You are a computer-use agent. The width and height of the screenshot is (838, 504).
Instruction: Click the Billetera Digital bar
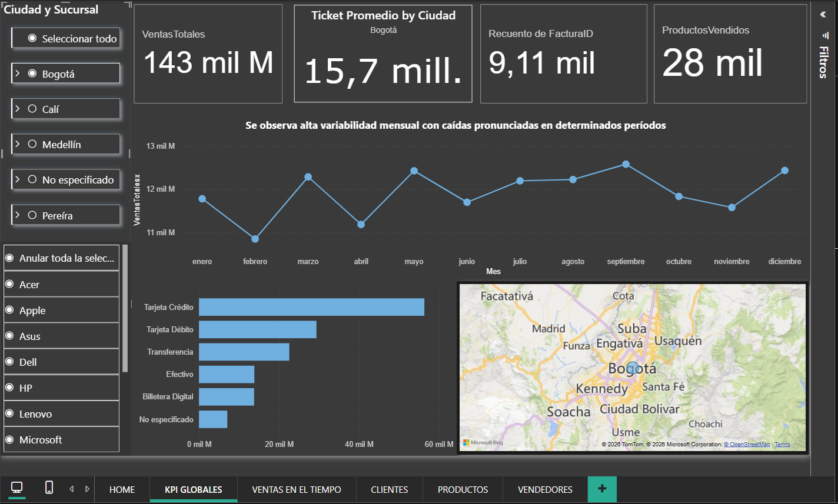pyautogui.click(x=227, y=396)
